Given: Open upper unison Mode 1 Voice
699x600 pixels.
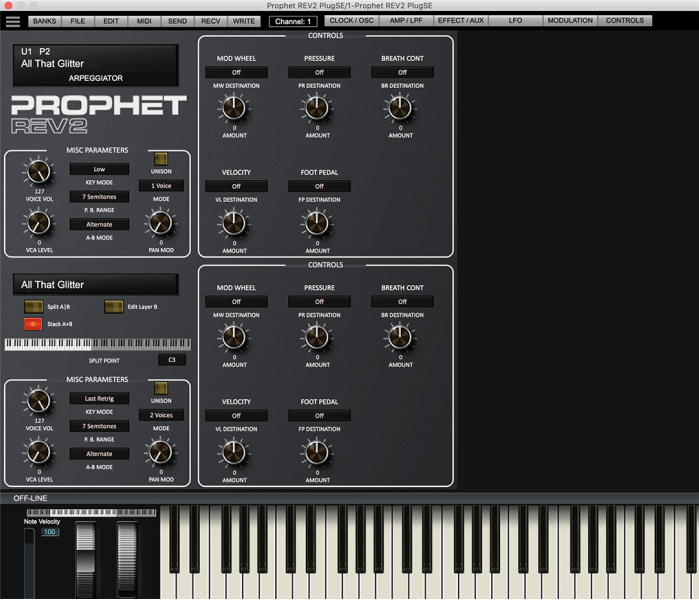Looking at the screenshot, I should point(161,186).
